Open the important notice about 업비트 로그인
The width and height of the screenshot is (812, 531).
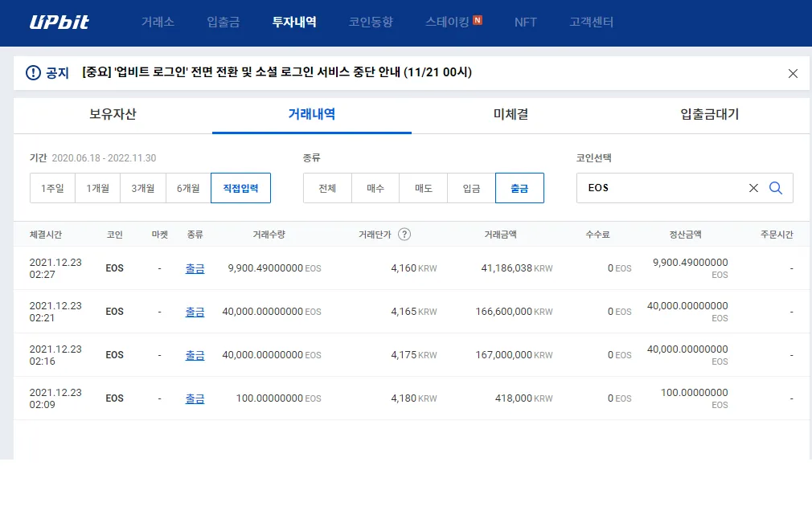click(277, 72)
